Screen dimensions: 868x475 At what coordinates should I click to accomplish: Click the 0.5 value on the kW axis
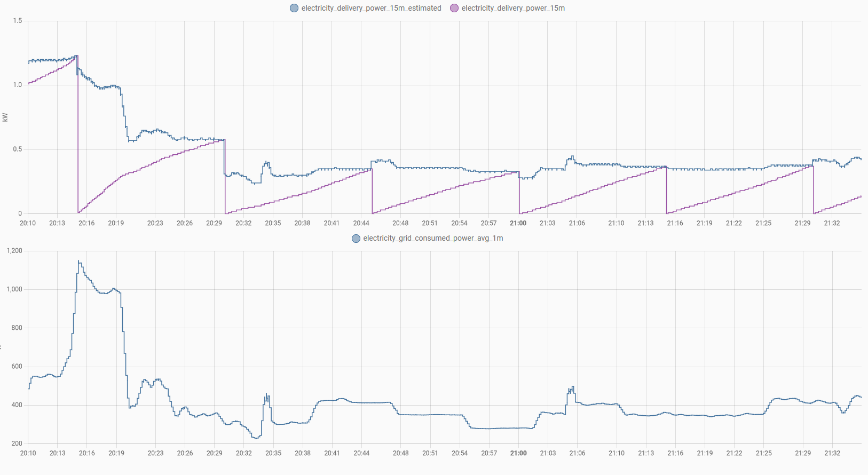click(18, 149)
